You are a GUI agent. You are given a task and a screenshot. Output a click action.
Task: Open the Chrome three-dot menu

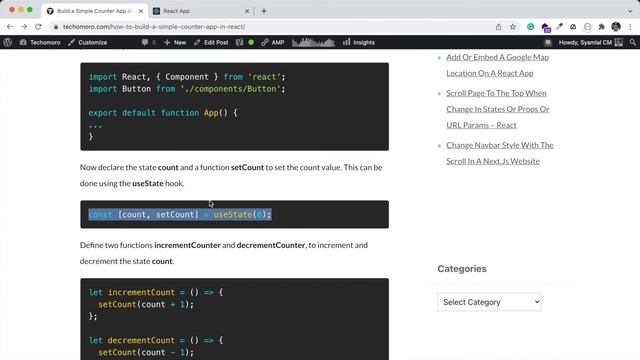631,27
